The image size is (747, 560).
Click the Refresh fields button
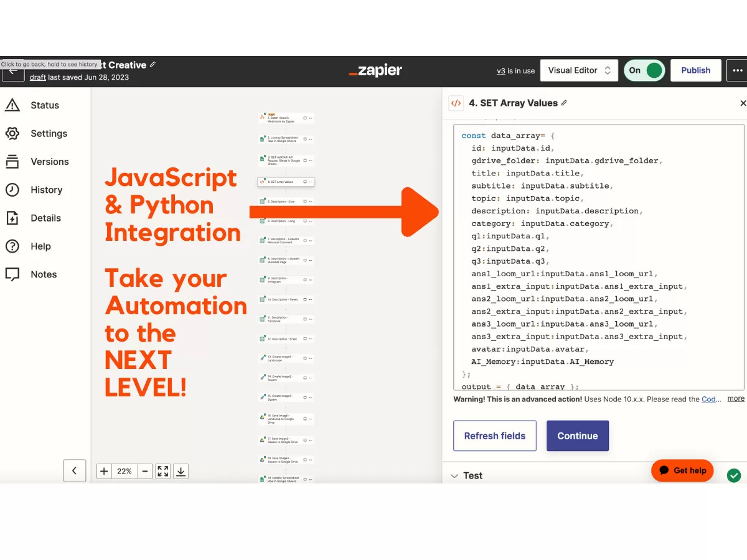coord(494,436)
